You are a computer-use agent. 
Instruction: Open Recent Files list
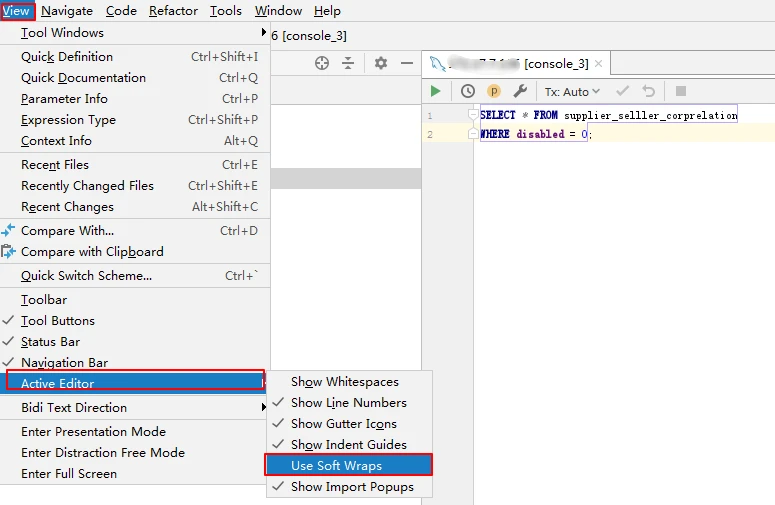point(135,165)
